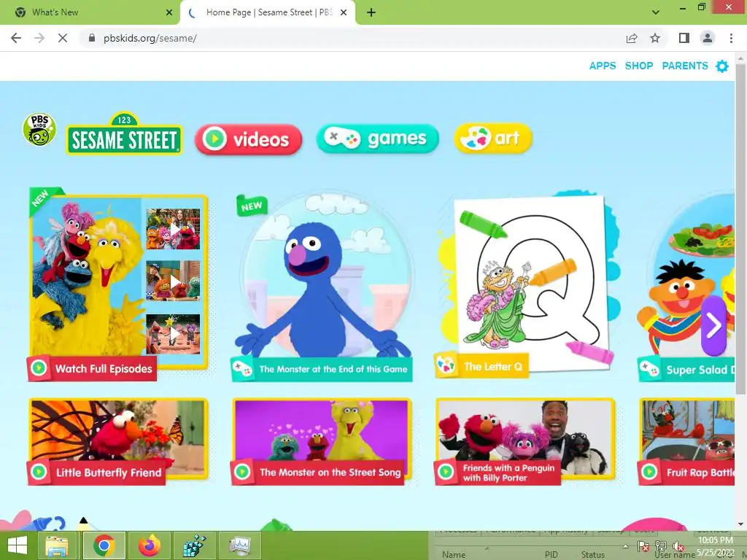This screenshot has width=747, height=560.
Task: Play the middle episode preview in Watch Full Episodes
Action: click(x=174, y=281)
